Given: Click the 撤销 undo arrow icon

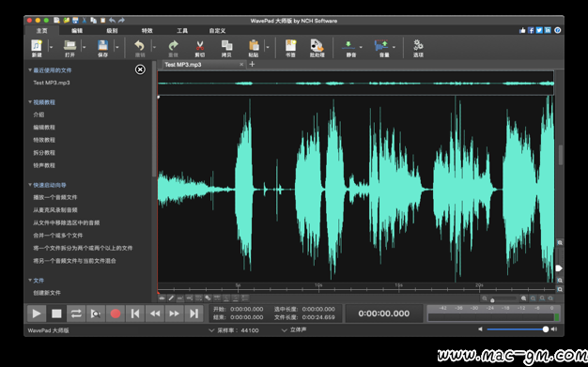Looking at the screenshot, I should click(140, 46).
